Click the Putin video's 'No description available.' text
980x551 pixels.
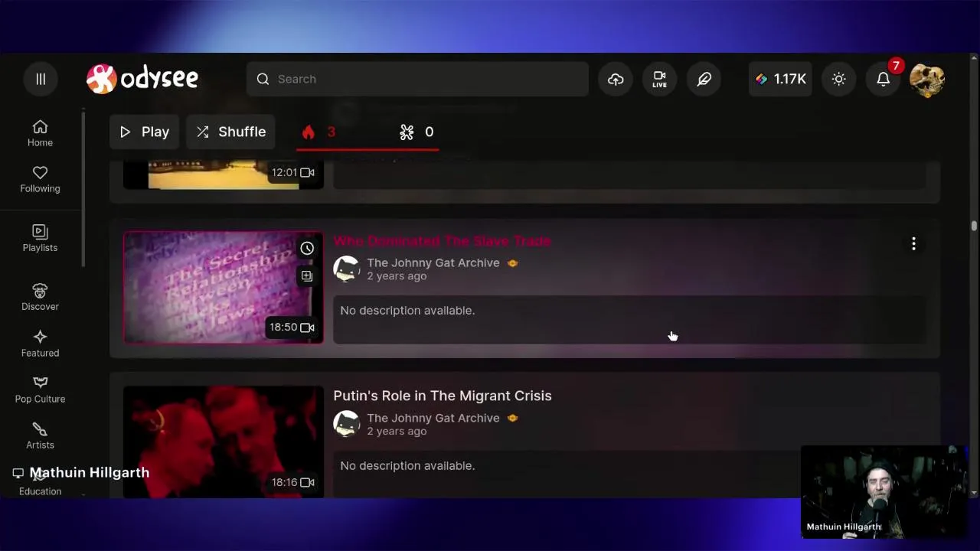click(407, 465)
